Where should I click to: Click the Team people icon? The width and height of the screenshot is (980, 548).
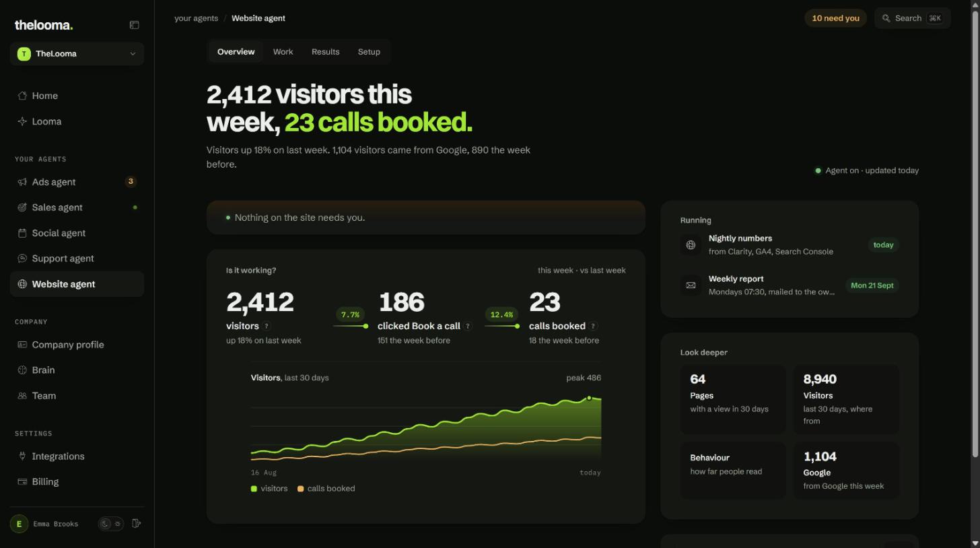22,396
